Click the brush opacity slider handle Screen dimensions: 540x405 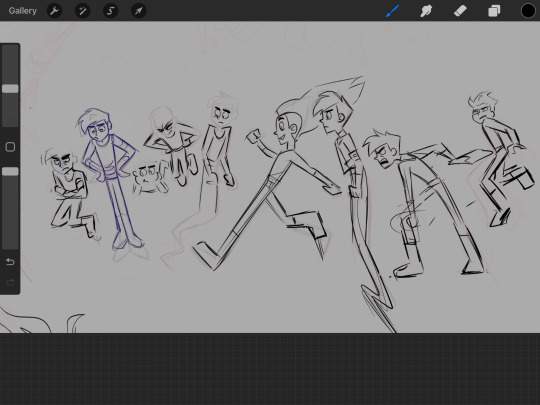(x=10, y=172)
